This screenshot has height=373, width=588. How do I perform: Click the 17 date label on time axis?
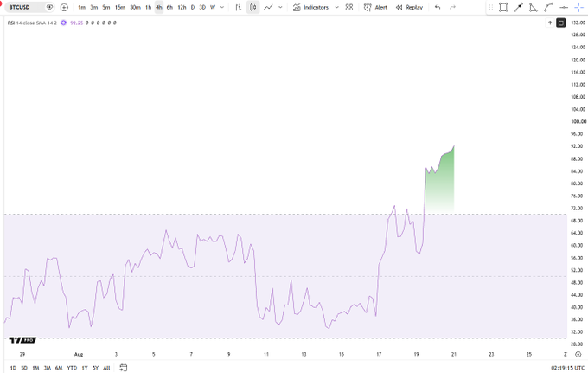[x=379, y=354]
